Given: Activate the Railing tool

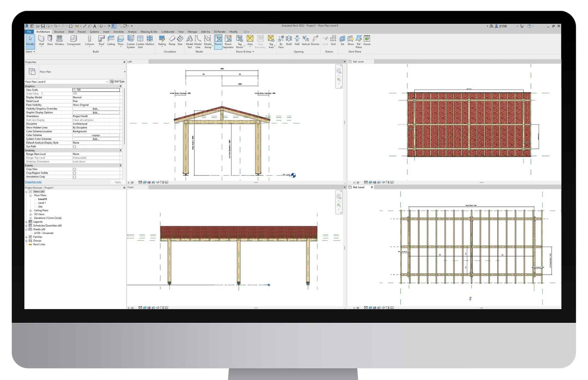Looking at the screenshot, I should [x=162, y=40].
